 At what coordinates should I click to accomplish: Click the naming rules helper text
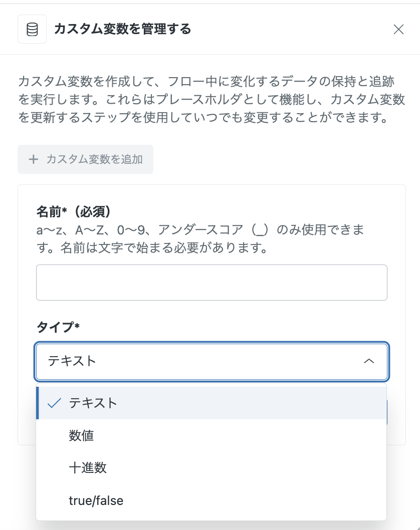click(200, 238)
